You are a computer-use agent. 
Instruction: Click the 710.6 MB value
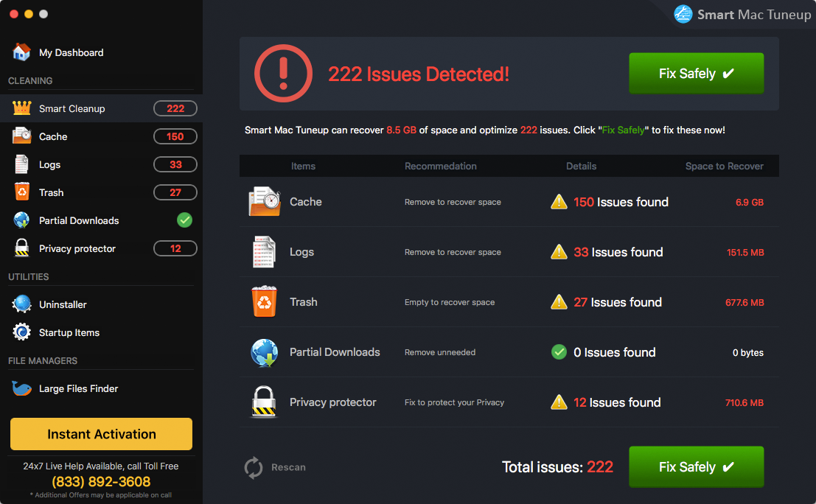pyautogui.click(x=744, y=402)
